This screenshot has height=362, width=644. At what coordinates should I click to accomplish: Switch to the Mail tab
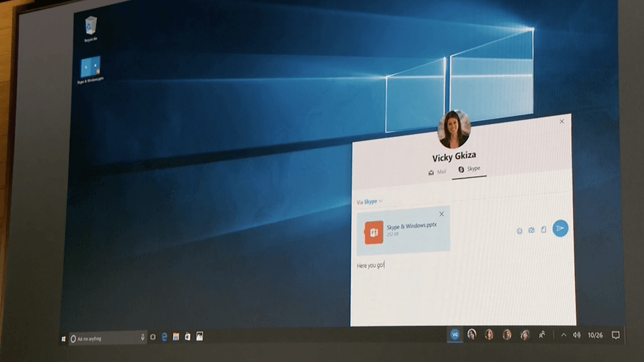[437, 171]
